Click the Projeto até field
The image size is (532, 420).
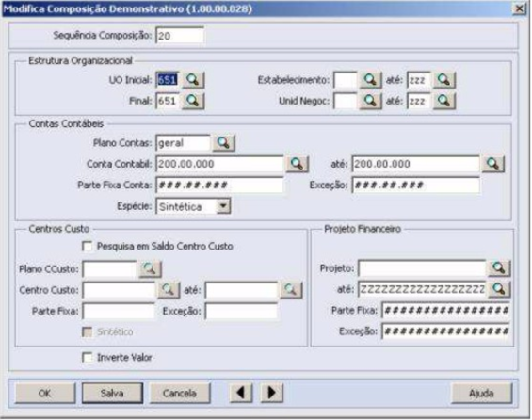pyautogui.click(x=422, y=289)
